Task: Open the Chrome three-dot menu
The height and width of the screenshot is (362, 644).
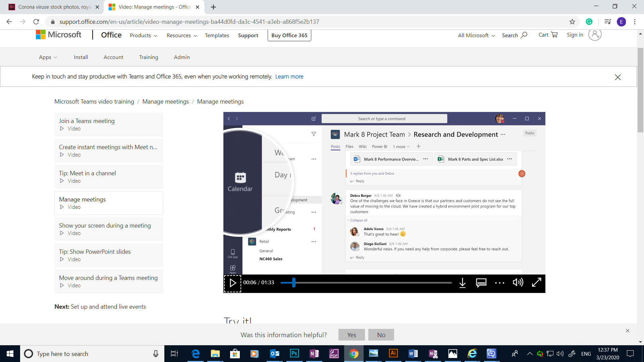Action: point(635,22)
